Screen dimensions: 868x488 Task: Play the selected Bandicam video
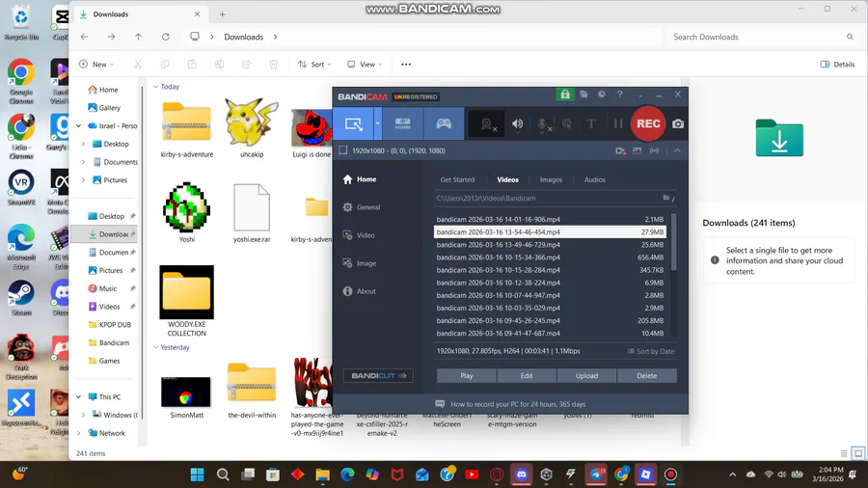(x=467, y=376)
